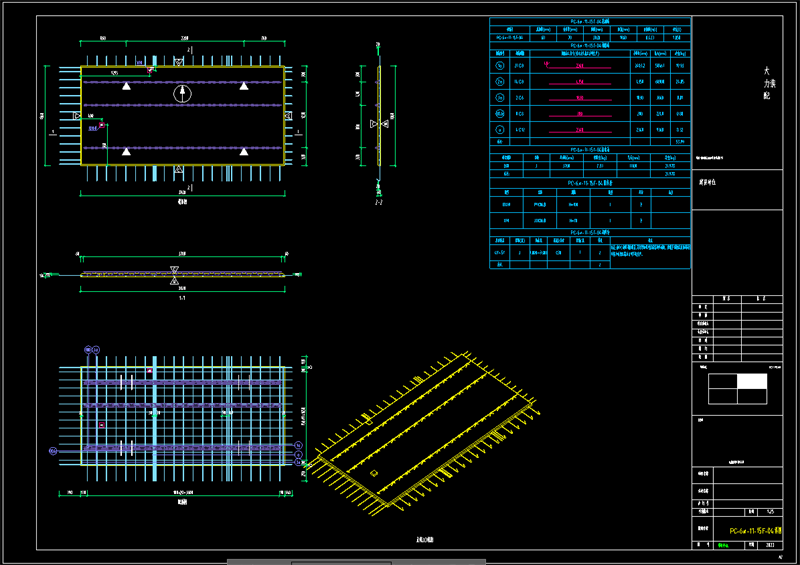Pick the magenta square marker near the plan's left edge

click(102, 125)
